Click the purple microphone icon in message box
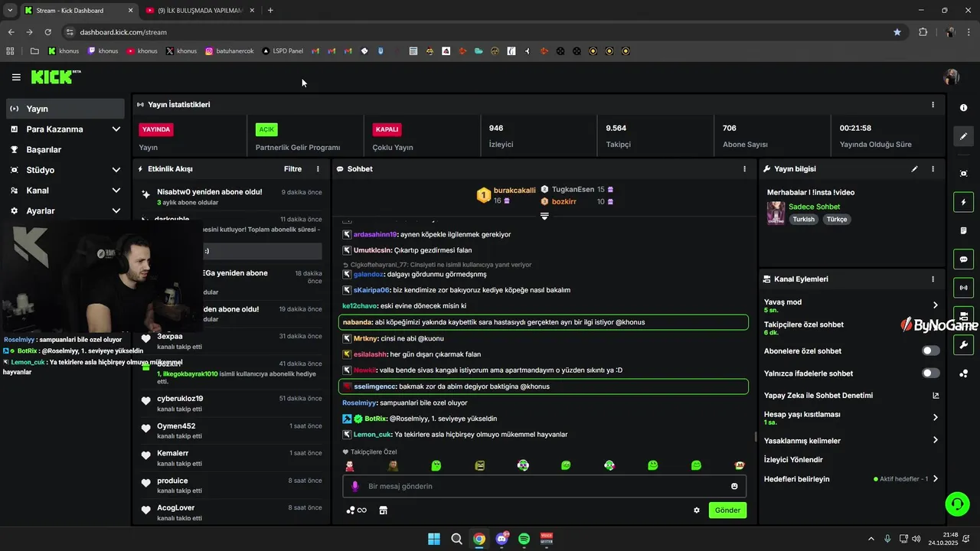980x551 pixels. tap(354, 486)
